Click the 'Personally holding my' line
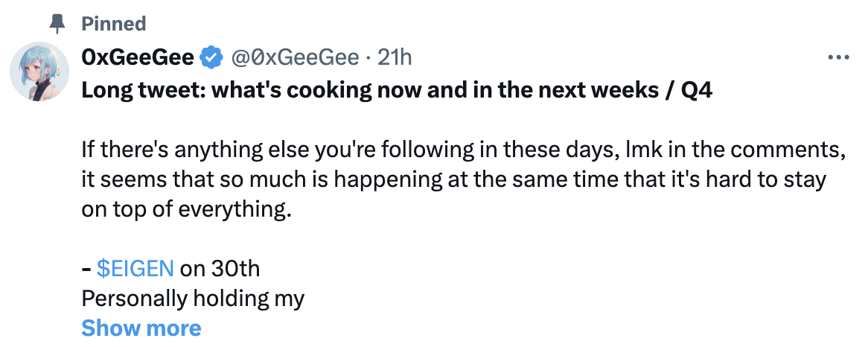Screen dimensions: 868x347 [x=193, y=298]
